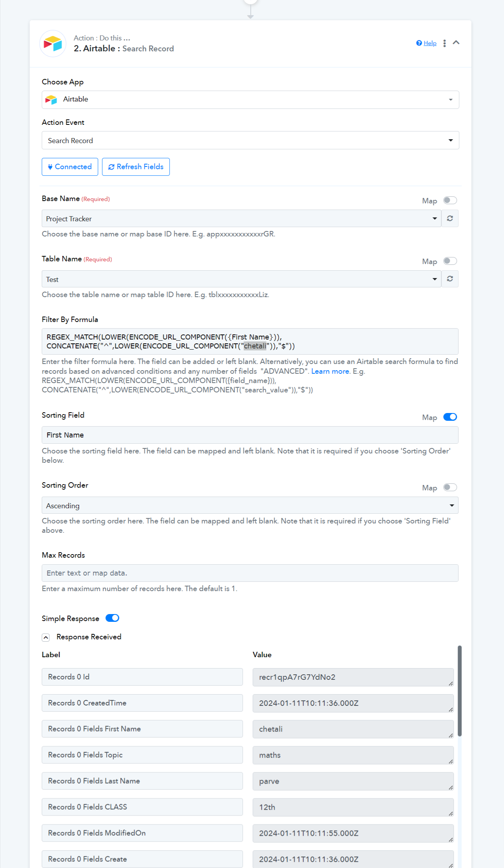
Task: Refresh the Table Name list
Action: click(x=450, y=279)
